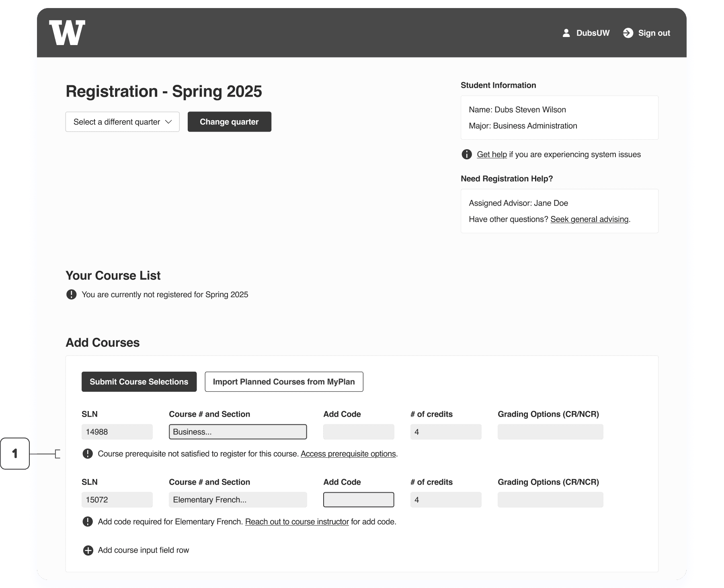724x588 pixels.
Task: Open Access prerequisite options link
Action: tap(348, 454)
